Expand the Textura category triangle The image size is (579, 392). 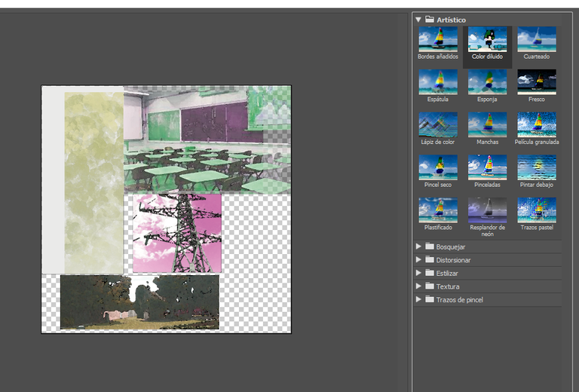pos(418,286)
